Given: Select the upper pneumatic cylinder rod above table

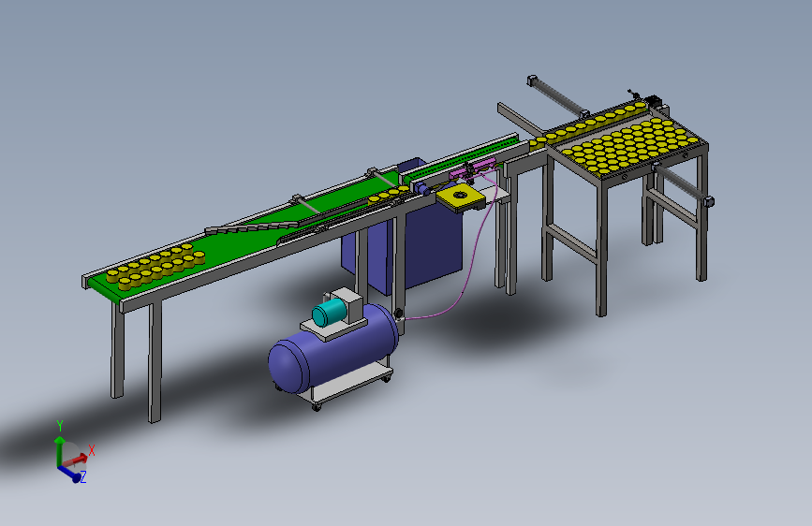Looking at the screenshot, I should click(558, 96).
